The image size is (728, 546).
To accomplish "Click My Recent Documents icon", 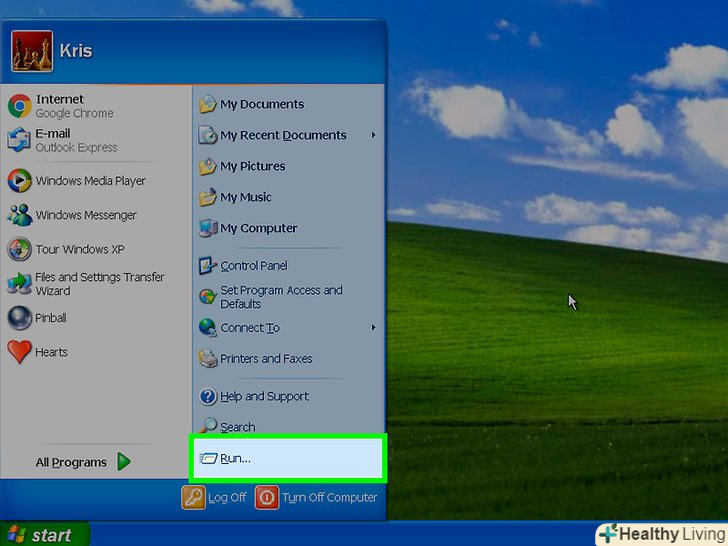I will pyautogui.click(x=208, y=135).
